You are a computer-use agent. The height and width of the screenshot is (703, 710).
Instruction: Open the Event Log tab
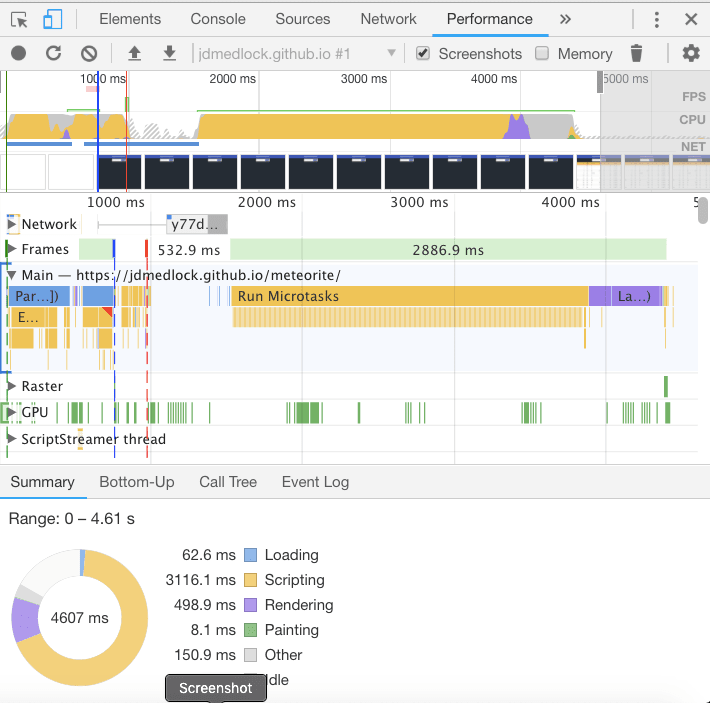pyautogui.click(x=315, y=482)
